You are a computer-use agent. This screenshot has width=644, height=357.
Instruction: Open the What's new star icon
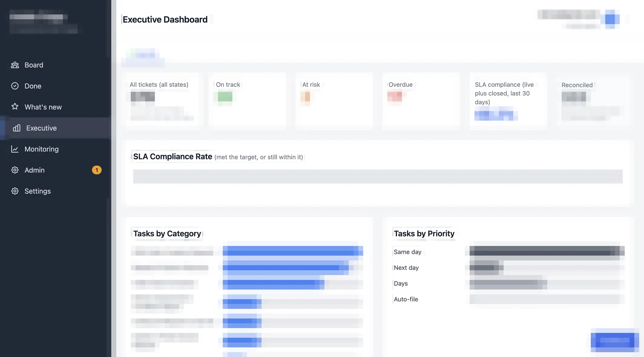point(15,107)
